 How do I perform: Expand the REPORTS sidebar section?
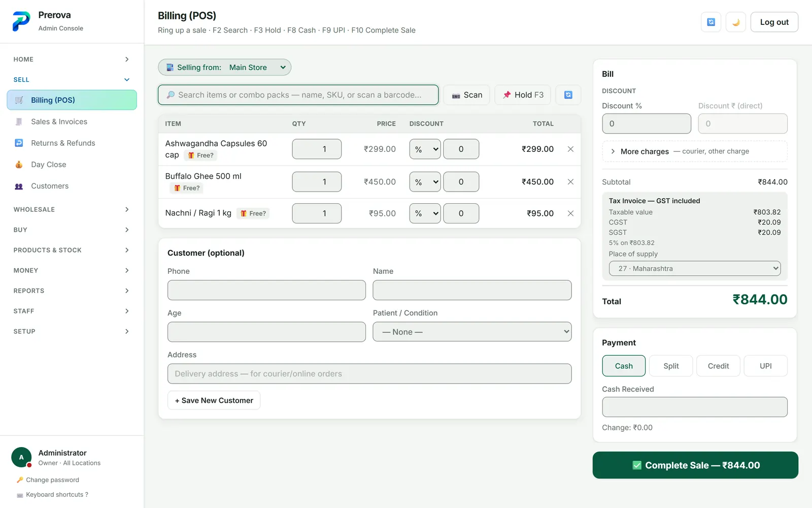click(x=72, y=291)
